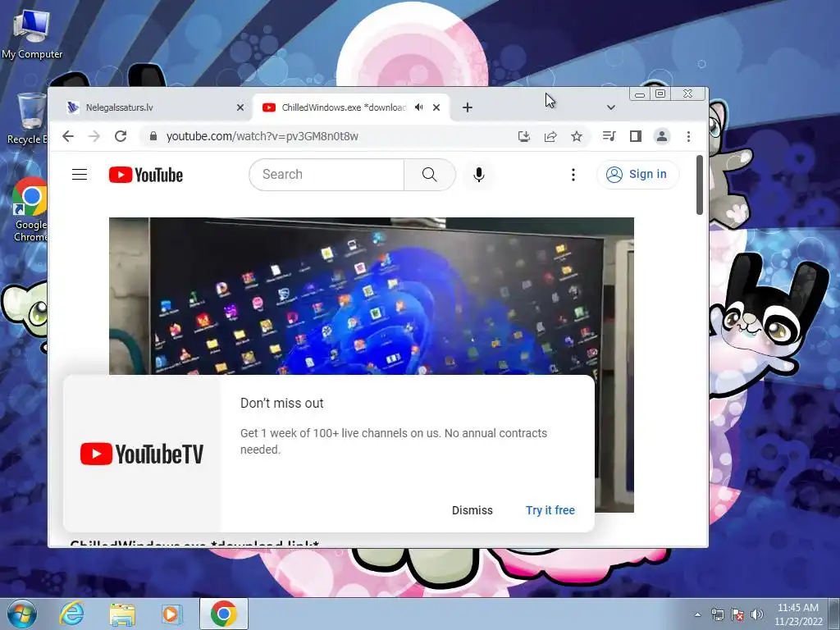Mute tab via the speaker icon
Screen dimensions: 840x630
419,107
